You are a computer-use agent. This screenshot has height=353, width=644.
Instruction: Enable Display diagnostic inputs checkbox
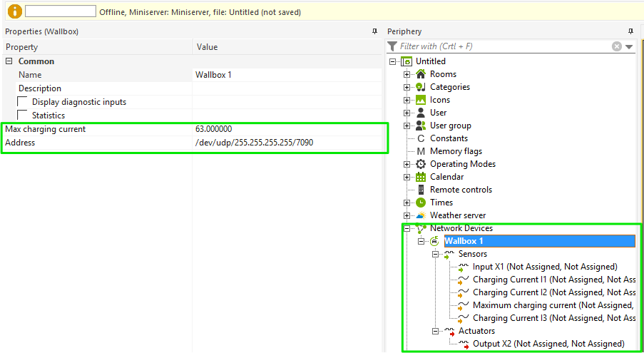pos(23,102)
